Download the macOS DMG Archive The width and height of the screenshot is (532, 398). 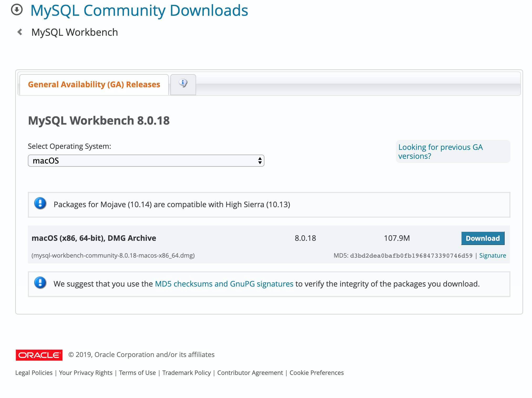tap(483, 238)
